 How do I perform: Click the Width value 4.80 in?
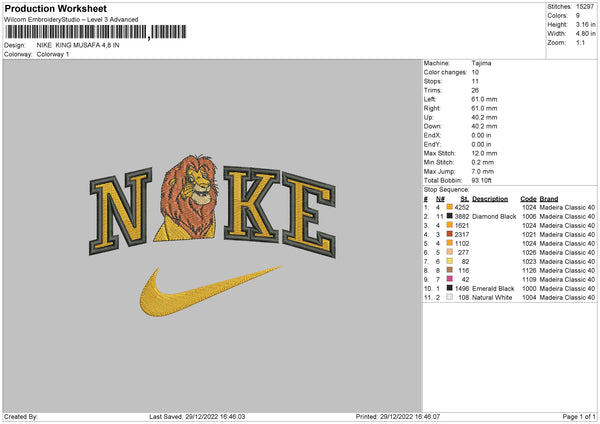point(585,34)
